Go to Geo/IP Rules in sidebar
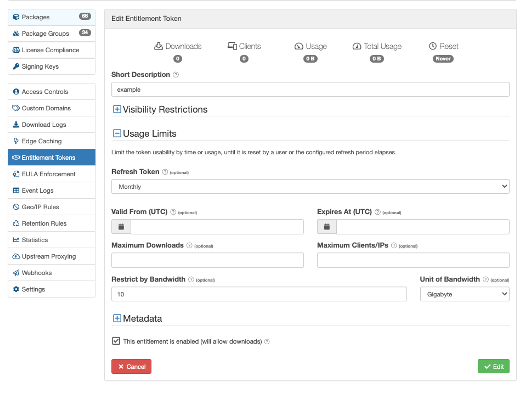The height and width of the screenshot is (394, 532). tap(40, 207)
